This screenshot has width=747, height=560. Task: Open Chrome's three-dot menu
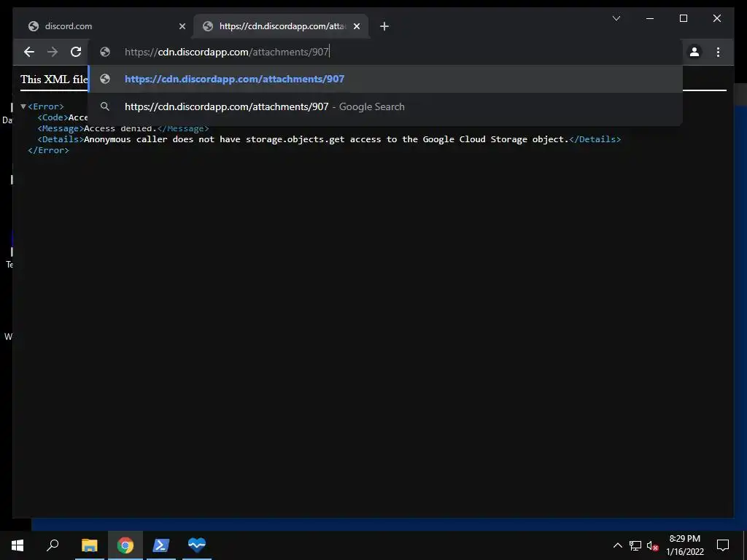[x=718, y=52]
